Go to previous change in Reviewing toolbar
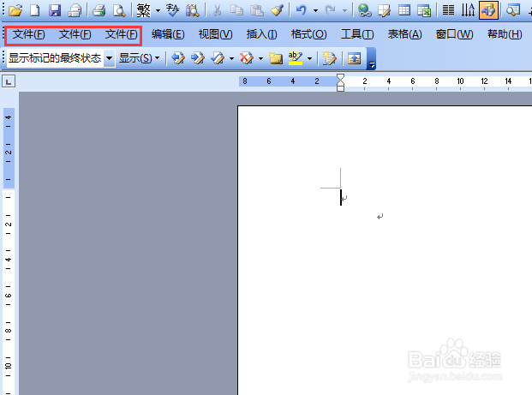532x395 pixels. coord(178,58)
